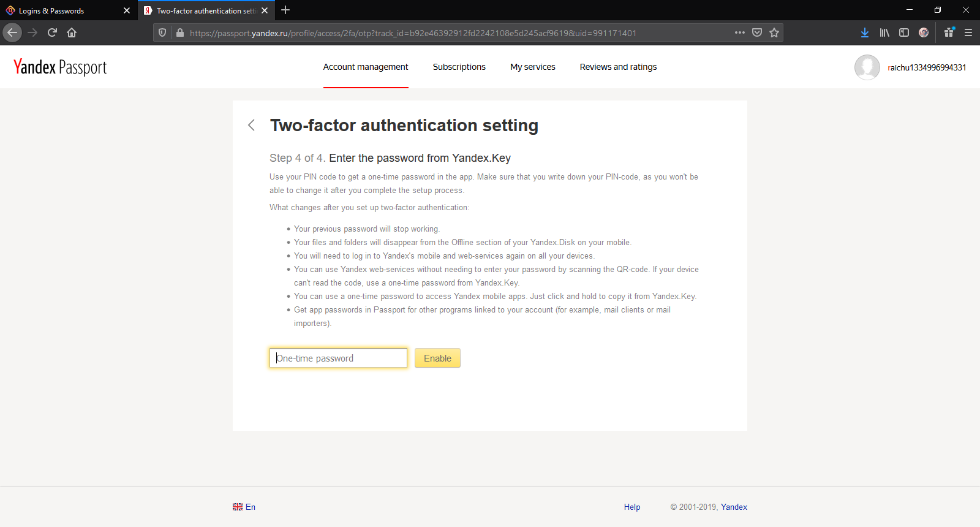The image size is (980, 527).
Task: Open the Firefox hamburger menu
Action: coord(968,32)
